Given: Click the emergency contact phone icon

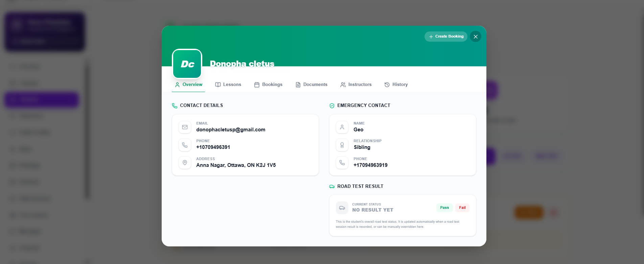Looking at the screenshot, I should (342, 163).
